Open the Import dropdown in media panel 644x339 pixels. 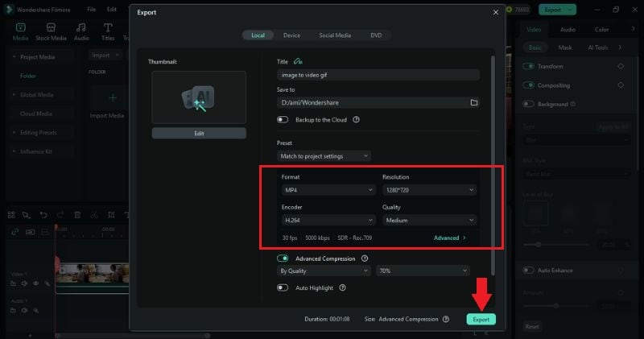pos(105,55)
